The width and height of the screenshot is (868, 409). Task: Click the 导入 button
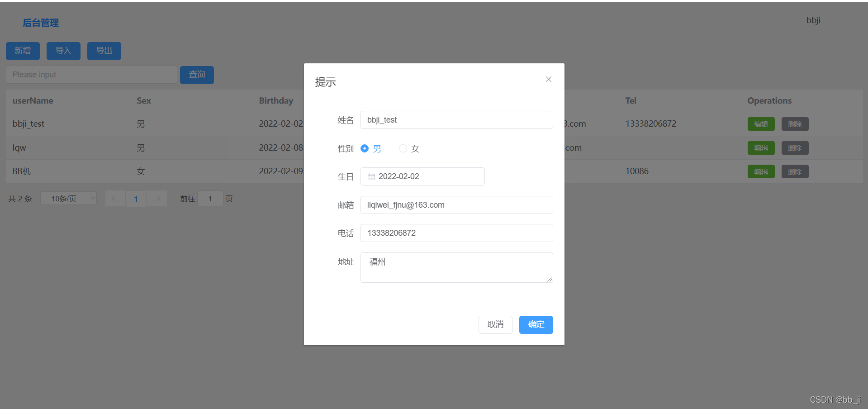click(63, 51)
